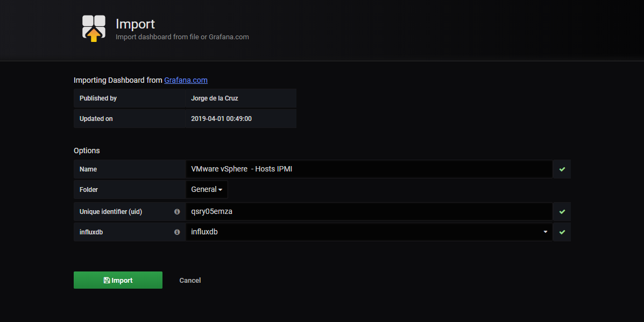Click the uid field containing qsry05emza
Viewport: 644px width, 322px height.
[x=369, y=212]
